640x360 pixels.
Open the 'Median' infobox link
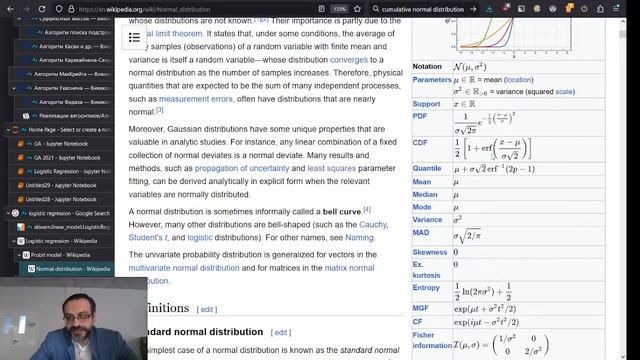(x=425, y=194)
